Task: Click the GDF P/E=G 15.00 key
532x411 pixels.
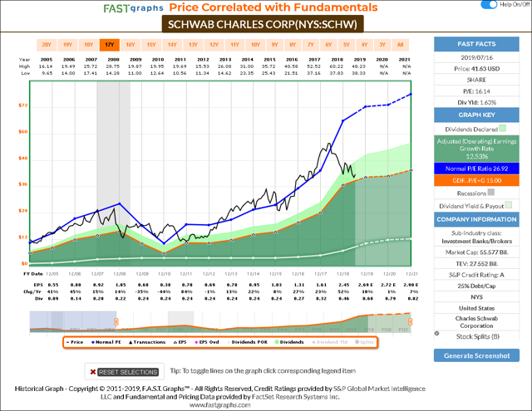Action: (476, 181)
